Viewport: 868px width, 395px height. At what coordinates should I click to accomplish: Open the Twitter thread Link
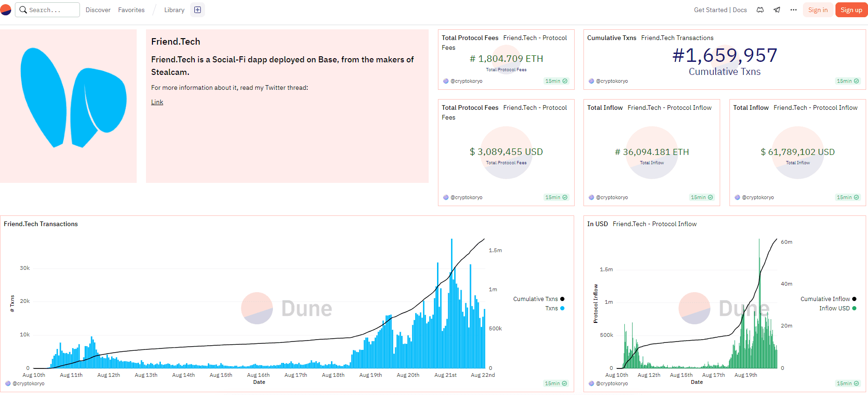pyautogui.click(x=157, y=102)
